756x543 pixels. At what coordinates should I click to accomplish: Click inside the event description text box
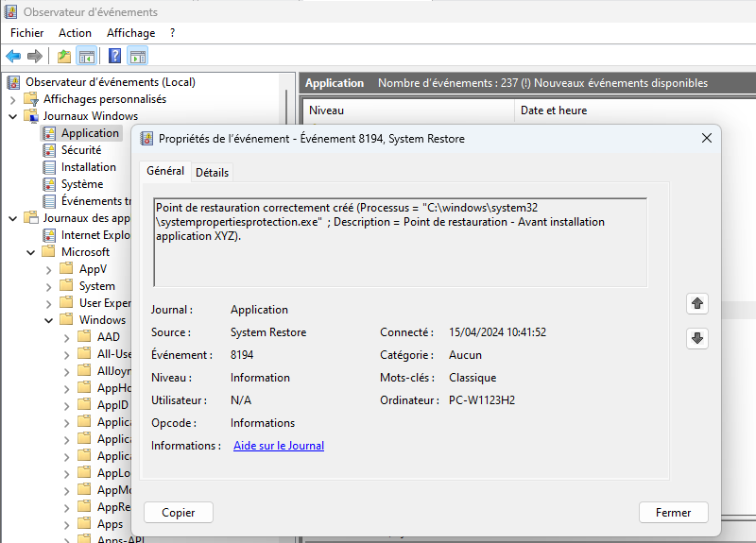[x=400, y=242]
